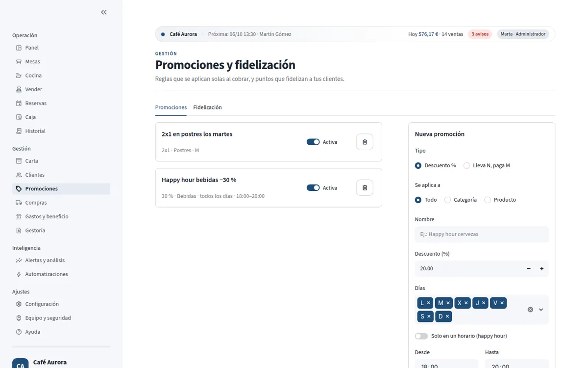Viewport: 588px width, 368px height.
Task: Enable Solo en un horario happy hour switch
Action: pos(421,336)
